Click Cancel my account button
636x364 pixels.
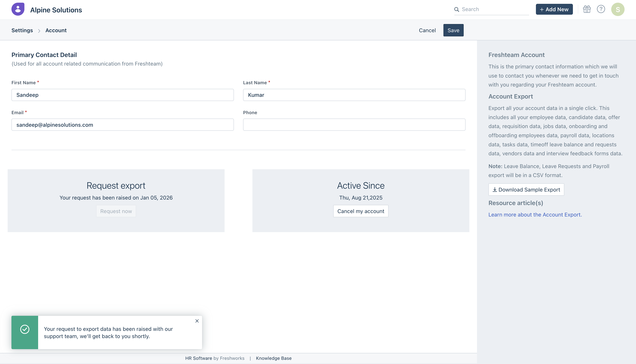(x=360, y=211)
